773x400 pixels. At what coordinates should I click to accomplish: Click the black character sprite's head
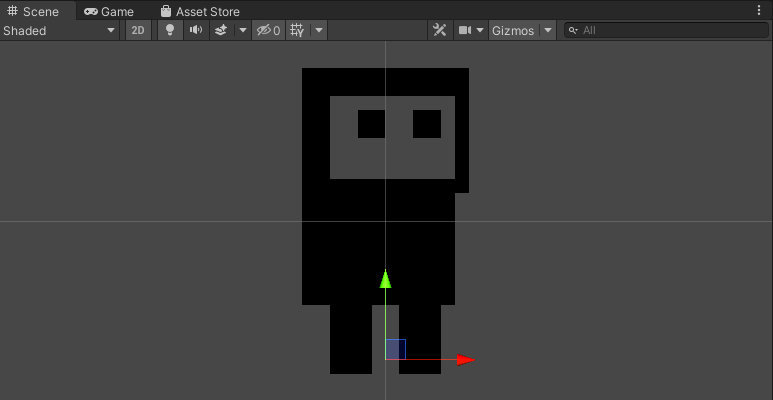pos(386,130)
